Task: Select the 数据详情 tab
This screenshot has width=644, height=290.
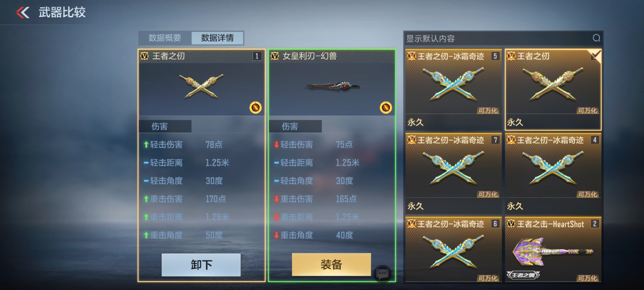Action: pyautogui.click(x=217, y=38)
